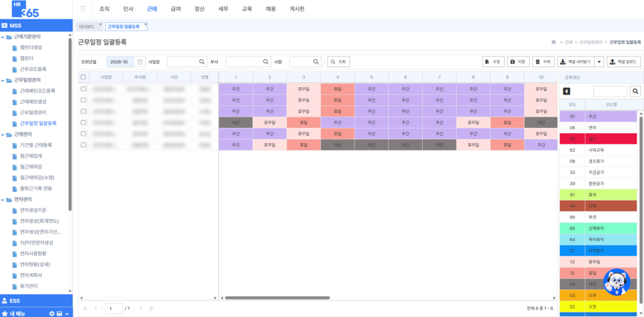The height and width of the screenshot is (317, 644).
Task: Open 출퇴근기록 연동 in the sidebar
Action: pyautogui.click(x=36, y=188)
